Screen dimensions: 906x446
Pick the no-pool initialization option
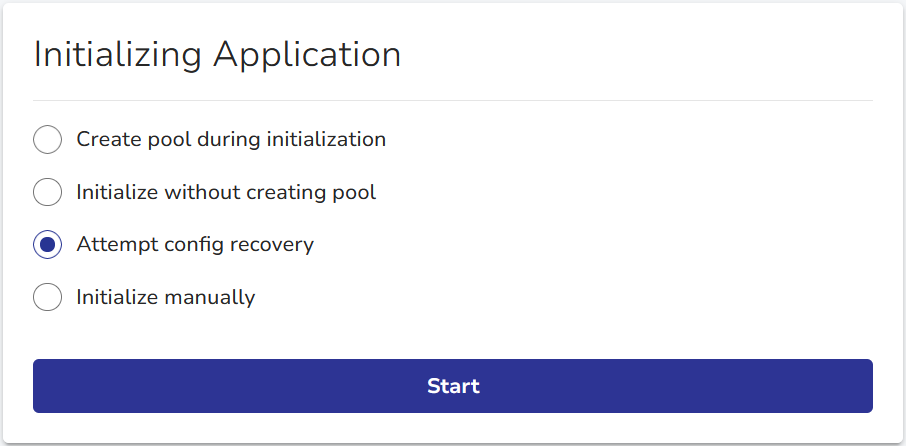click(48, 192)
